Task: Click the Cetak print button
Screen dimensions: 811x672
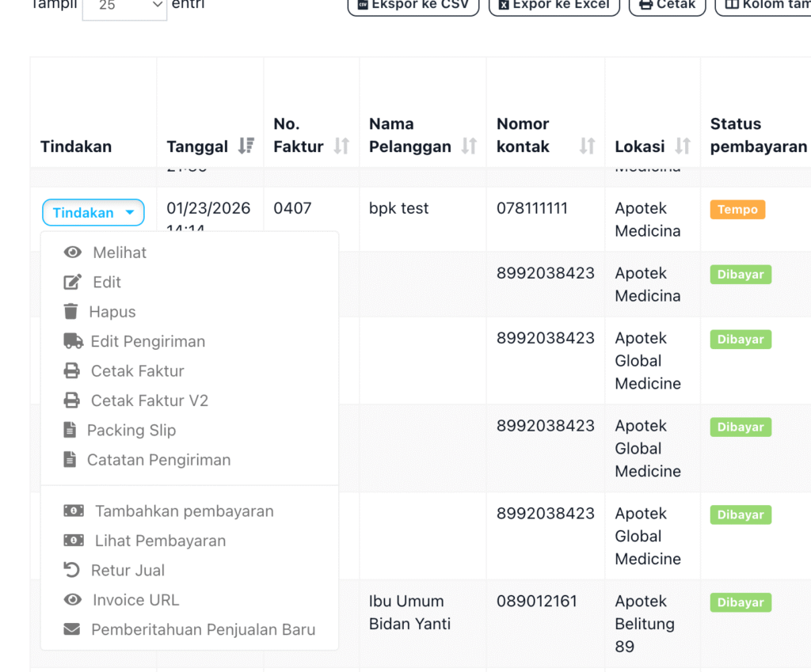Action: [667, 6]
